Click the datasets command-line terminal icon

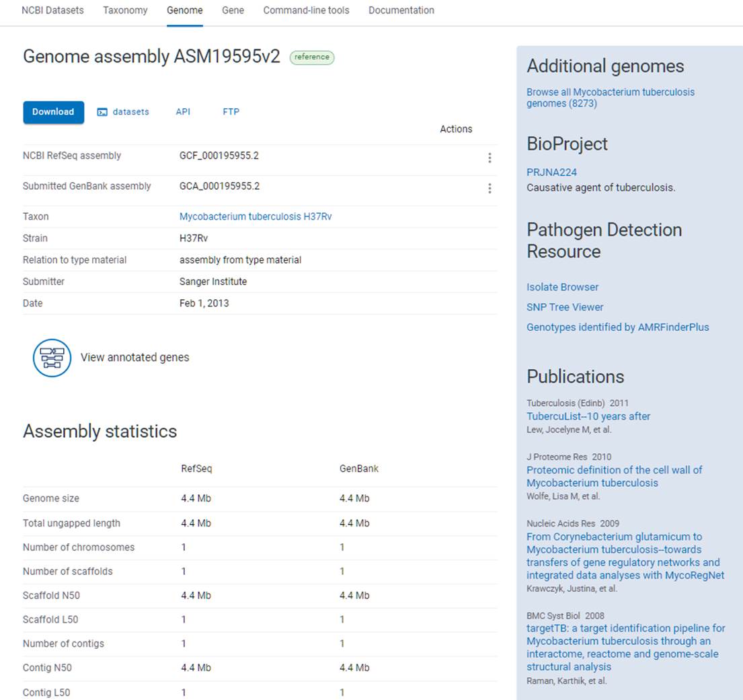click(102, 112)
